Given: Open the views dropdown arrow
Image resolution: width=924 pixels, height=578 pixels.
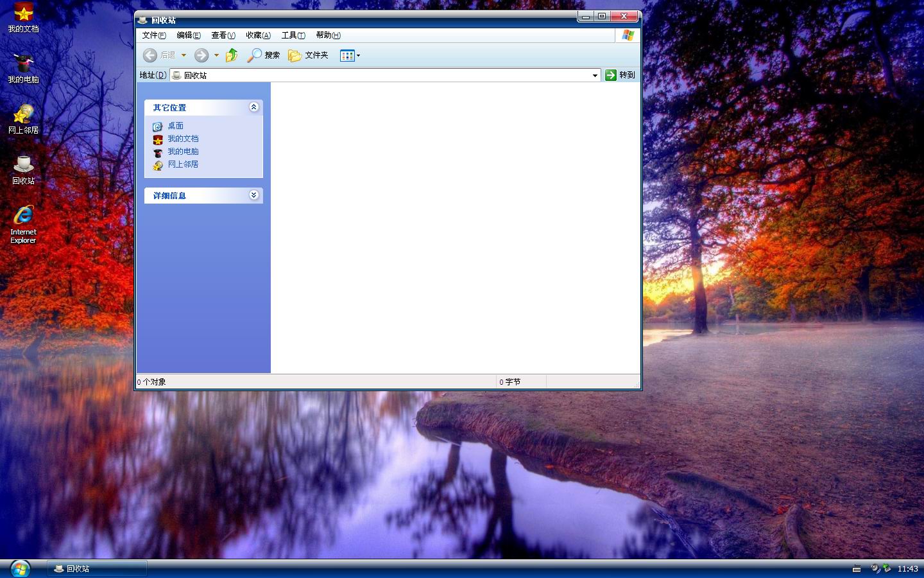Looking at the screenshot, I should point(358,55).
